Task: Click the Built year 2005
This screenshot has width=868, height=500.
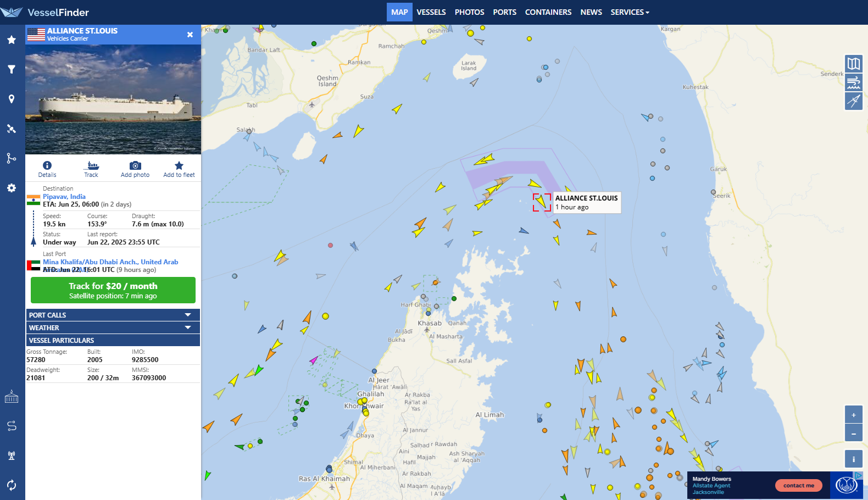Action: (95, 360)
